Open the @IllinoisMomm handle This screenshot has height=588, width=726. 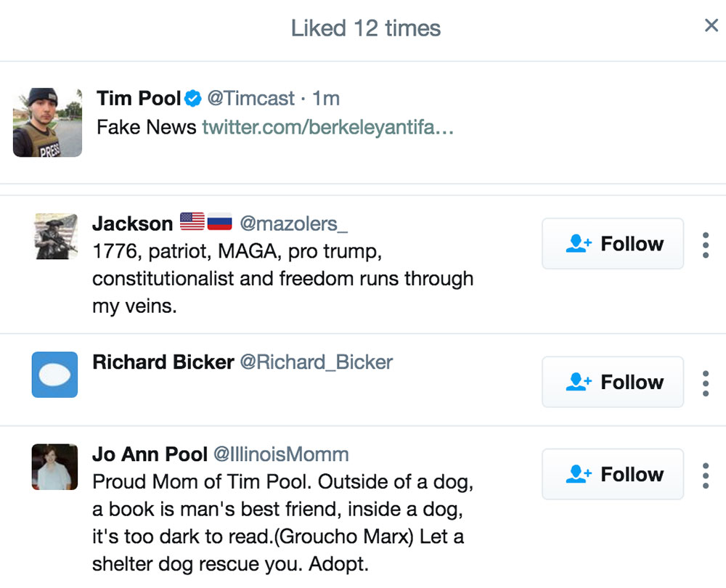tap(280, 454)
